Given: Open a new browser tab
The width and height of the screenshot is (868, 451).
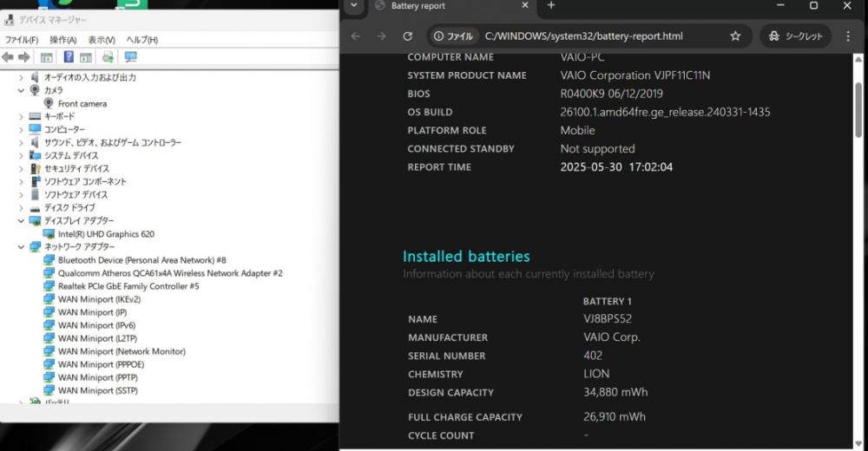Looking at the screenshot, I should point(551,5).
